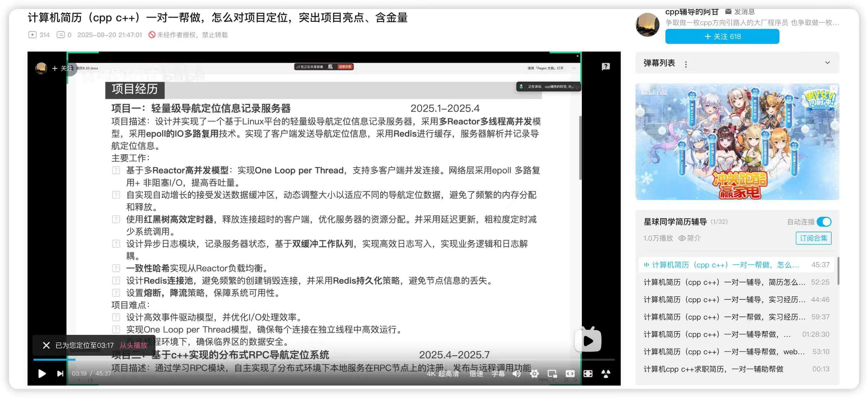Skip to next video in playlist
The image size is (868, 398).
60,373
